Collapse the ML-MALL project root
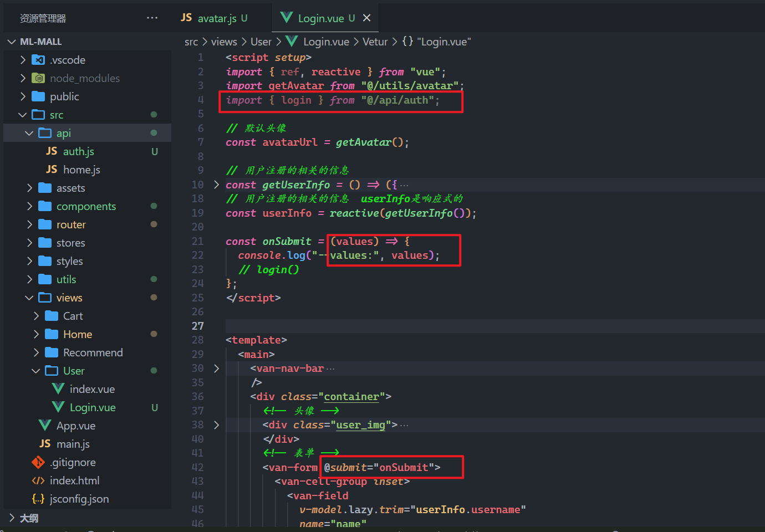765x532 pixels. [x=12, y=42]
